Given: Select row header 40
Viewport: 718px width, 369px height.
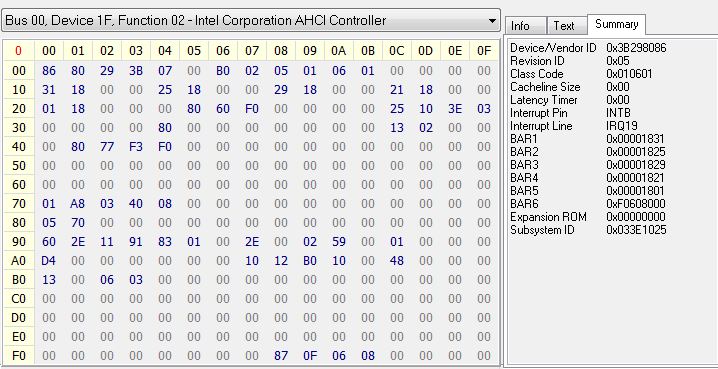Looking at the screenshot, I should point(18,147).
